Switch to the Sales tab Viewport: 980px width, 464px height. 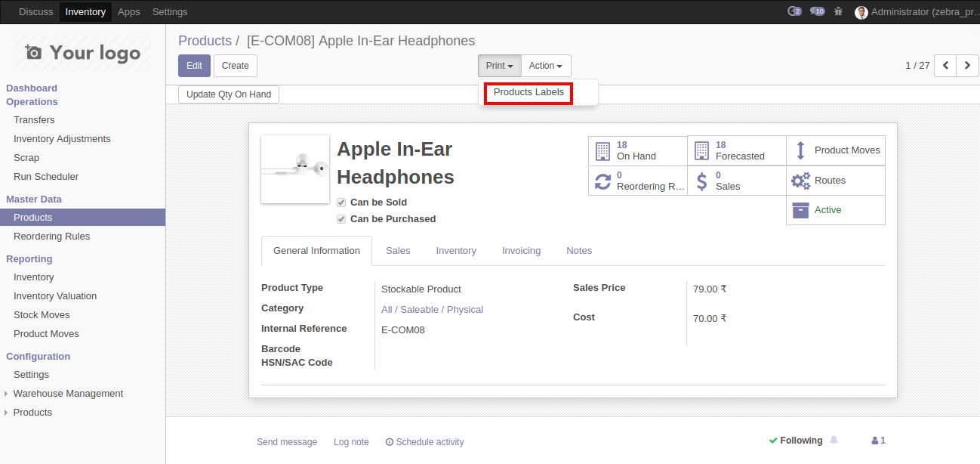(x=398, y=251)
